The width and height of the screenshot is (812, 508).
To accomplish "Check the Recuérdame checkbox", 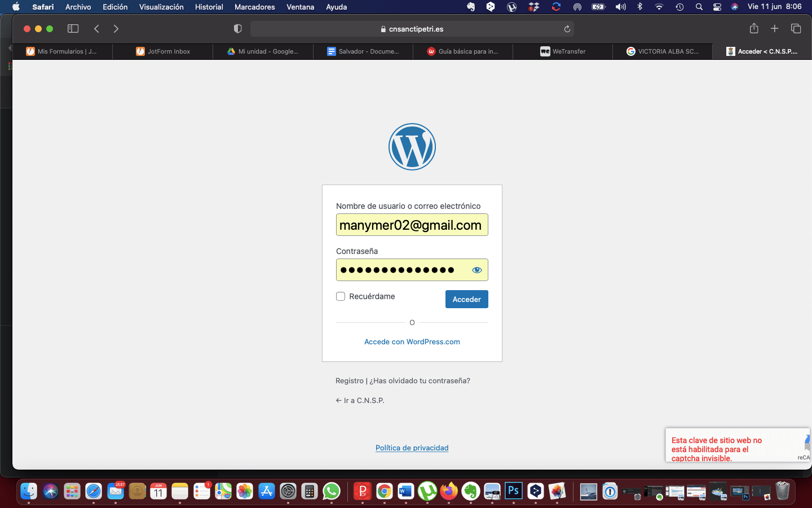I will click(x=341, y=296).
